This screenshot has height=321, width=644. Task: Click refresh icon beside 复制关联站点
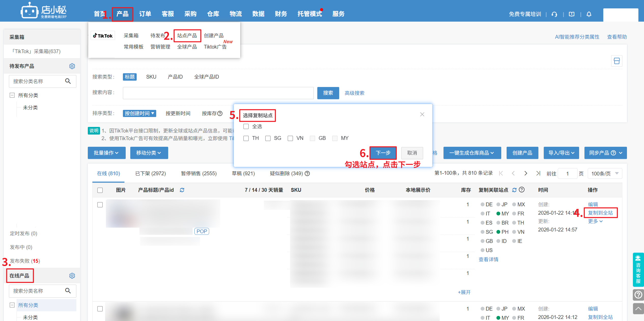click(514, 190)
